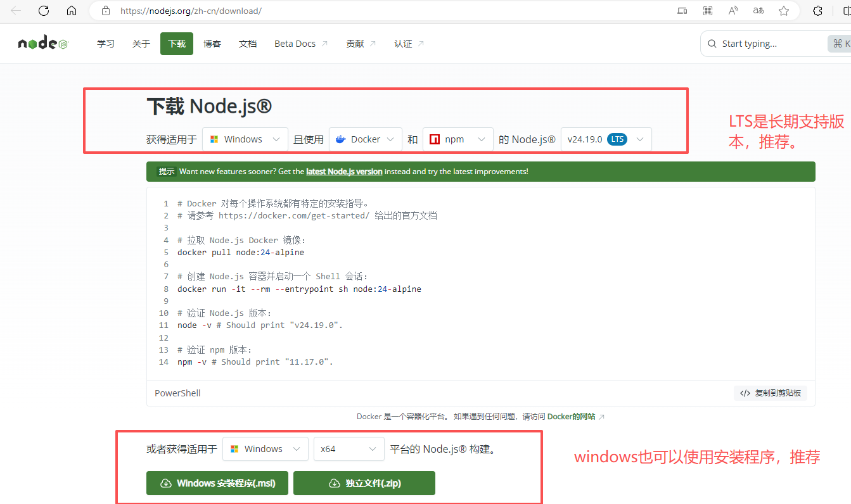
Task: Click the 提示 badge in the green banner
Action: pyautogui.click(x=167, y=172)
